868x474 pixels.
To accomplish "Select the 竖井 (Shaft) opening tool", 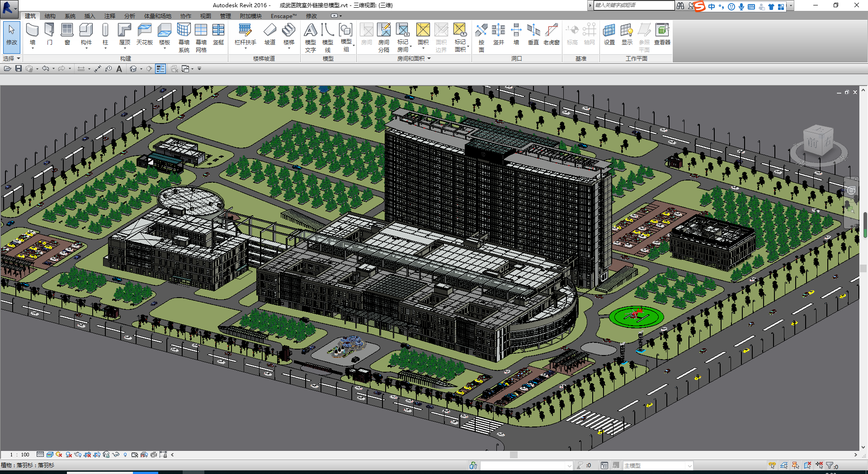I will click(499, 34).
